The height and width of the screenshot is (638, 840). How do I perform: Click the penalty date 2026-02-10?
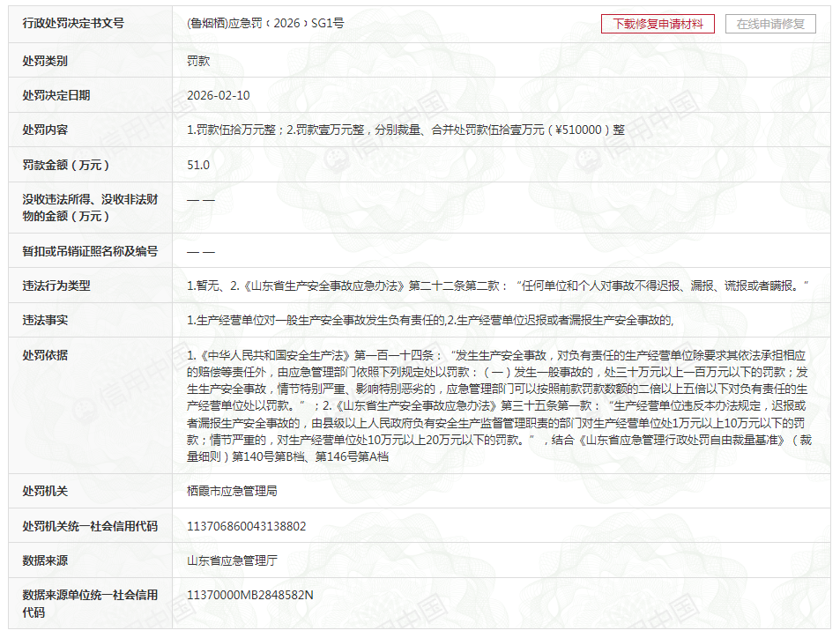(x=219, y=95)
